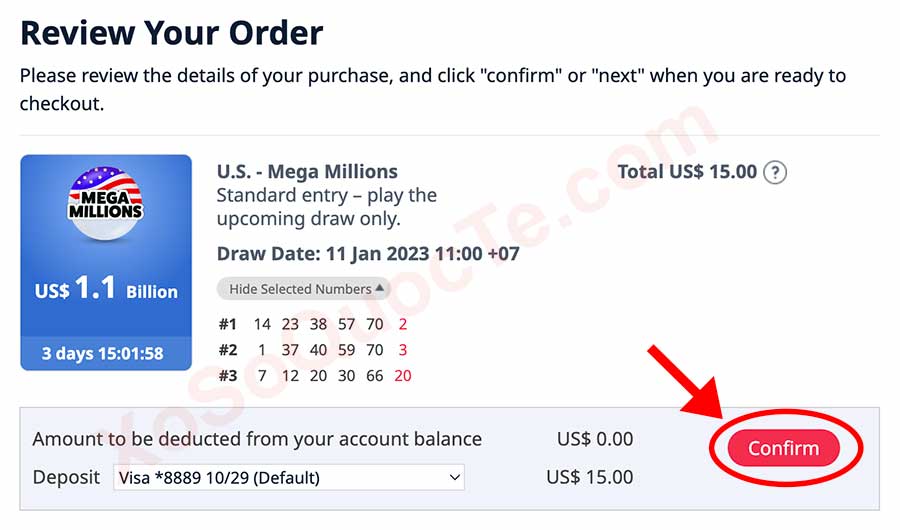Click red Mega Ball number 3 on line #2
Image resolution: width=900 pixels, height=530 pixels.
pos(402,350)
